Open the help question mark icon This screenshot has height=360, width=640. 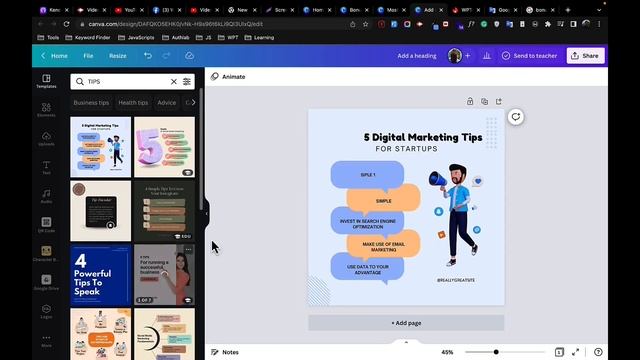point(598,352)
